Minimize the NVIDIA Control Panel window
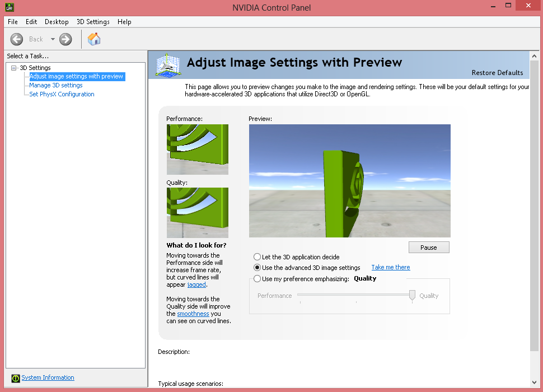Screen dimensions: 543x392 tap(493, 6)
